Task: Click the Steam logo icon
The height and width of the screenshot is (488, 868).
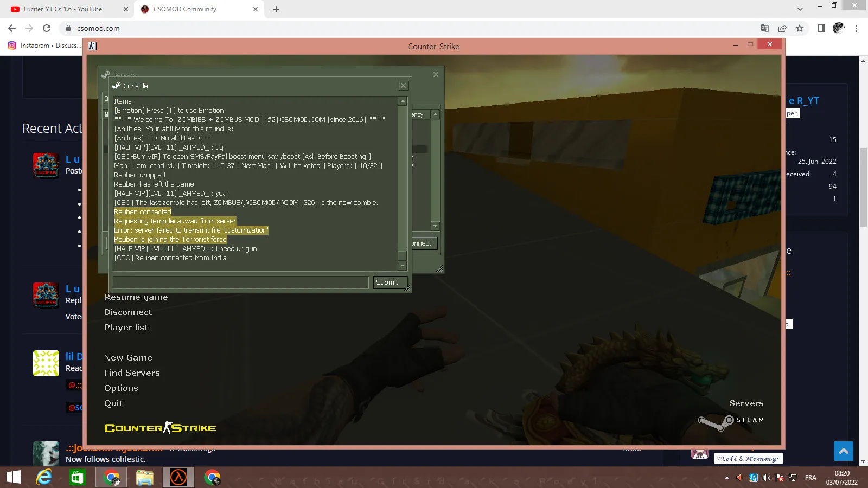Action: click(716, 422)
